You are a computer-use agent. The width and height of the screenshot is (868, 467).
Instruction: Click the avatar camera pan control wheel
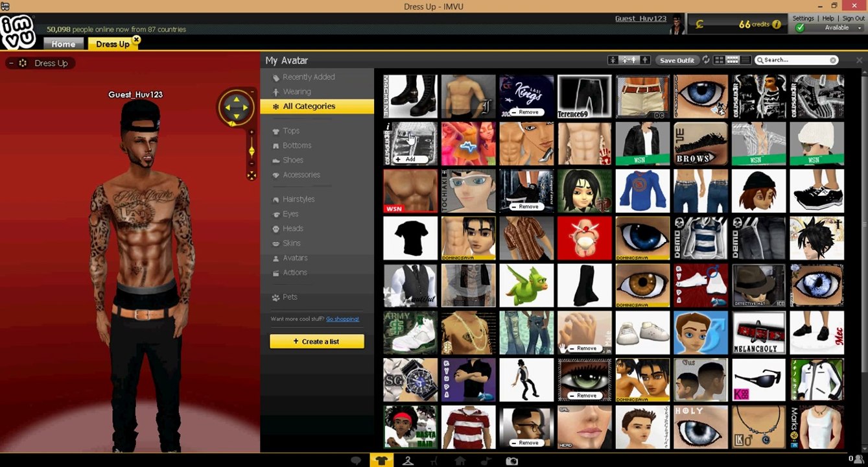[x=236, y=107]
